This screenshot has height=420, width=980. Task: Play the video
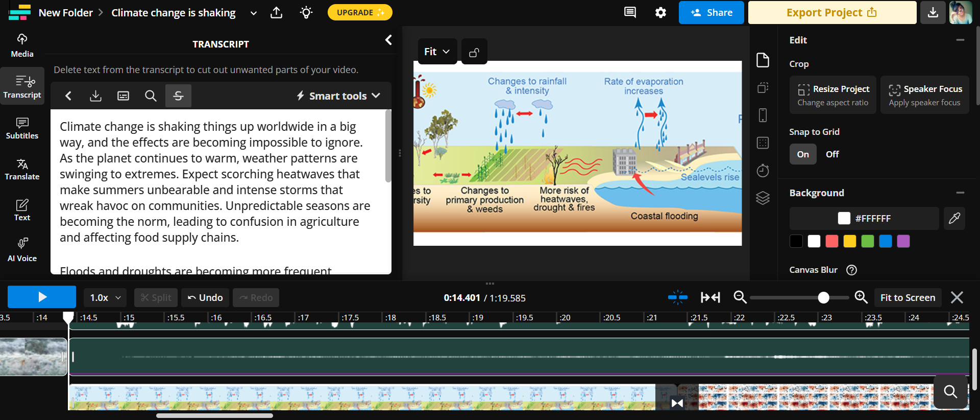click(42, 297)
